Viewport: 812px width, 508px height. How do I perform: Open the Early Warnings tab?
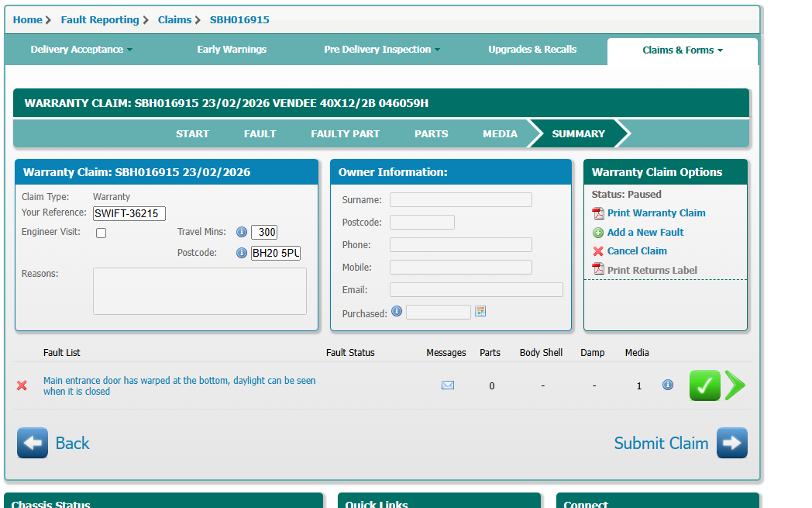click(232, 49)
